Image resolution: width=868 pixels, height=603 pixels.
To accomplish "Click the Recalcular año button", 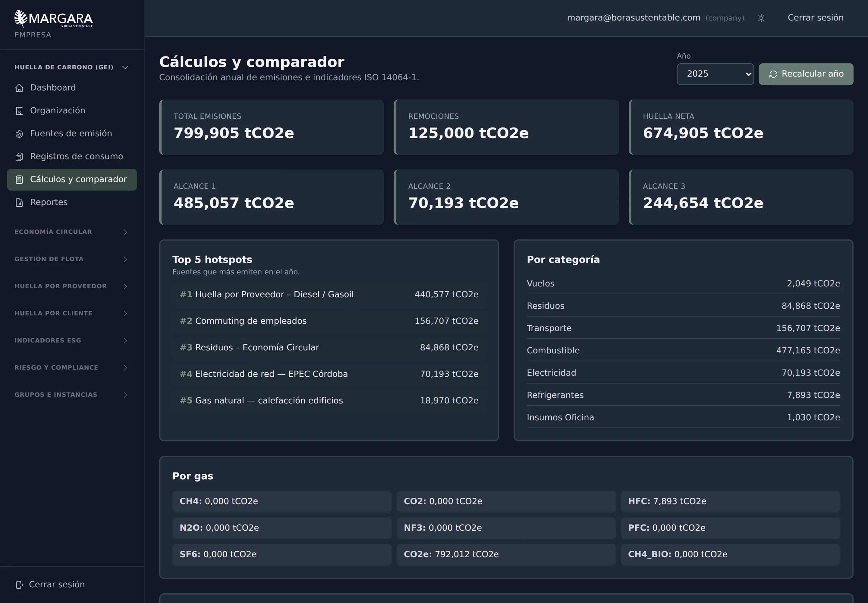I will (806, 74).
